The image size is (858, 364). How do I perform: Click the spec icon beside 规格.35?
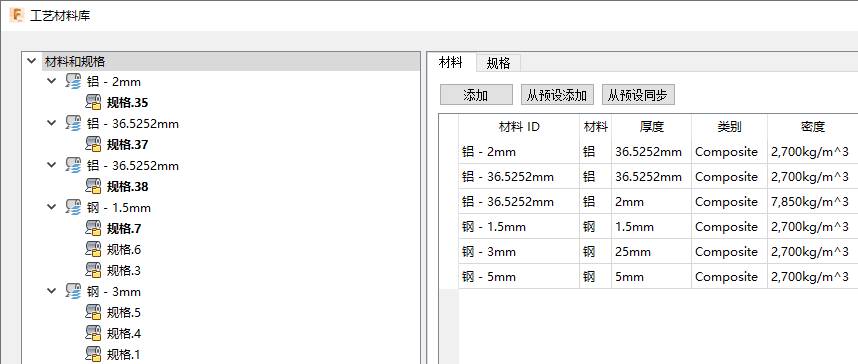(94, 102)
